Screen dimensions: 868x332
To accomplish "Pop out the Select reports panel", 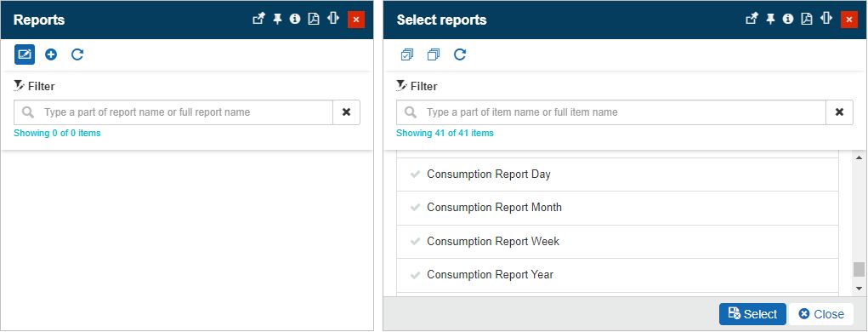I will [752, 19].
